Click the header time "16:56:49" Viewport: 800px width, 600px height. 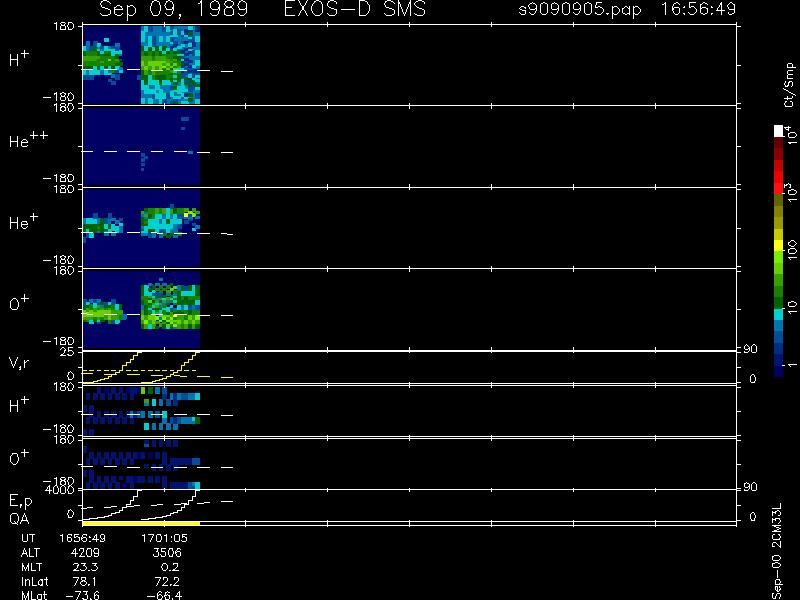pyautogui.click(x=698, y=9)
